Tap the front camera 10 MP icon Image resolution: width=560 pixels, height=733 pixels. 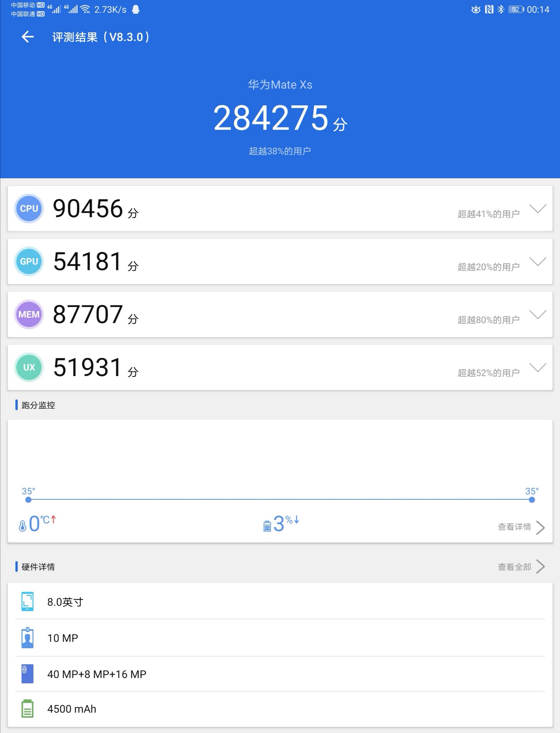coord(27,638)
